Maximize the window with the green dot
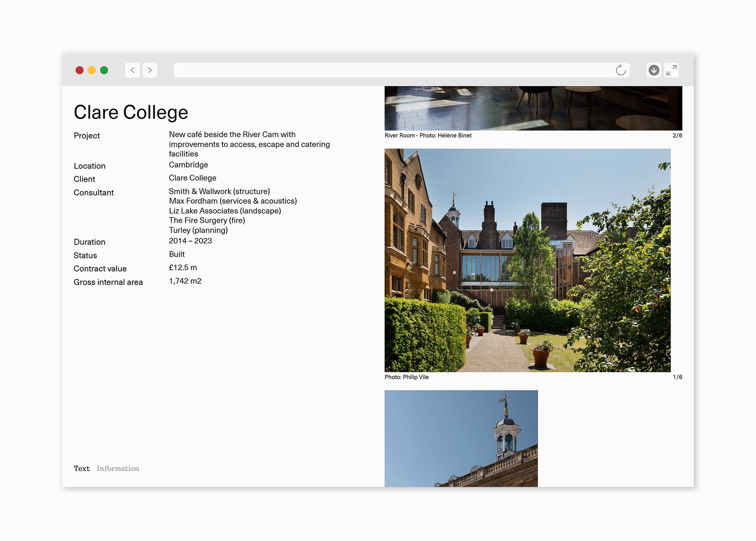The height and width of the screenshot is (541, 756). pyautogui.click(x=104, y=70)
